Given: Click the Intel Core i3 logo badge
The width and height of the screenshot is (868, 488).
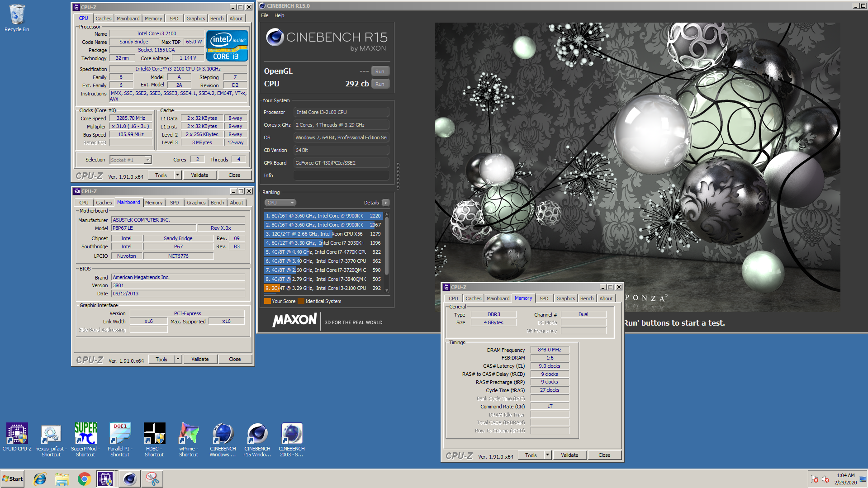Looking at the screenshot, I should tap(227, 45).
